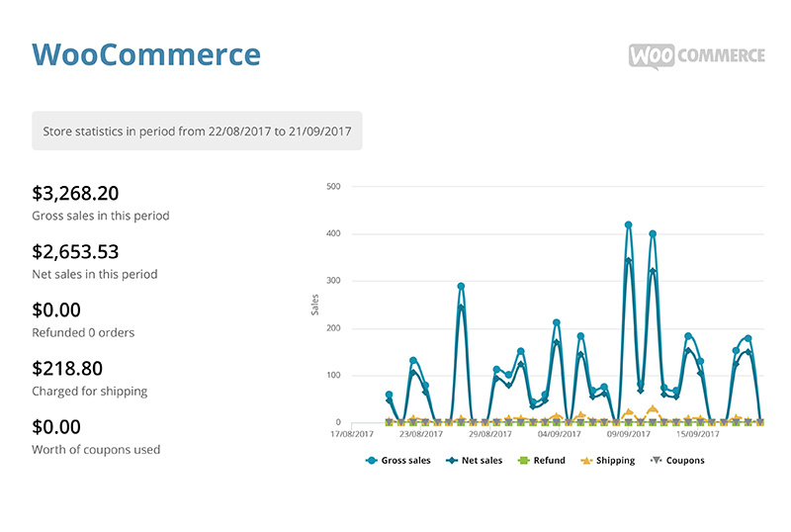Screen dimensions: 791x532
Task: Toggle the Refund legend item
Action: (x=542, y=461)
